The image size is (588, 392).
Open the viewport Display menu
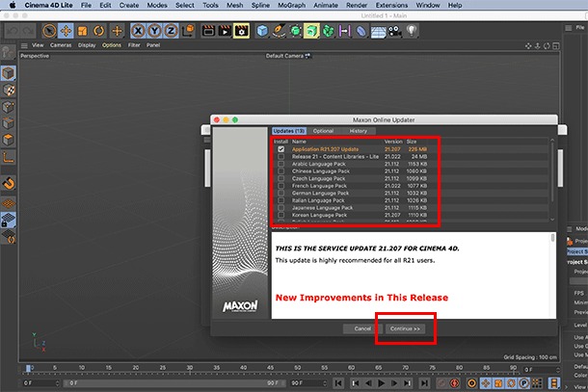87,45
